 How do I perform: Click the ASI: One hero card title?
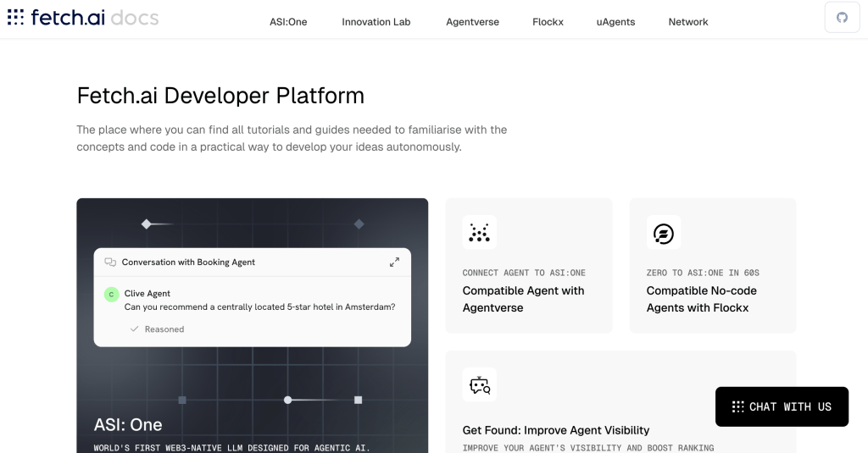pyautogui.click(x=128, y=425)
